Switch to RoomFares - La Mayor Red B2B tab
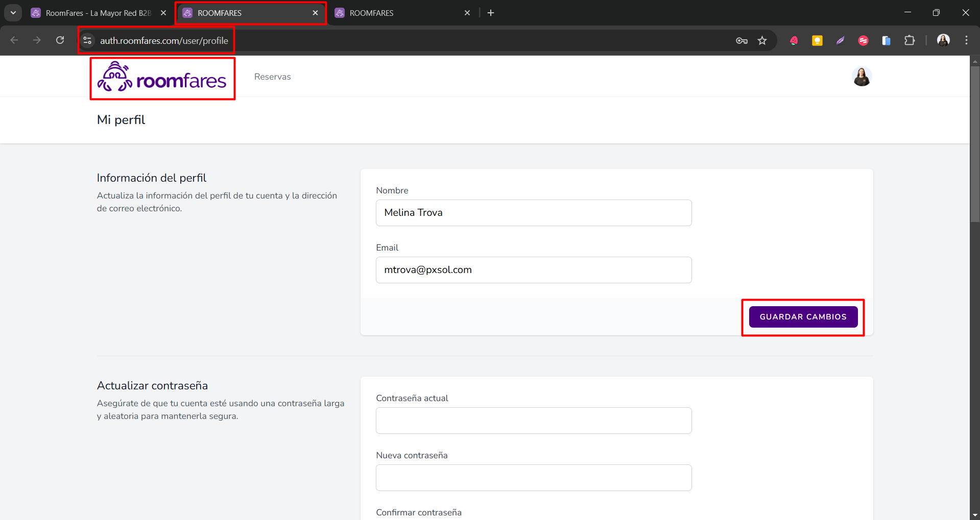Viewport: 980px width, 520px height. click(98, 13)
